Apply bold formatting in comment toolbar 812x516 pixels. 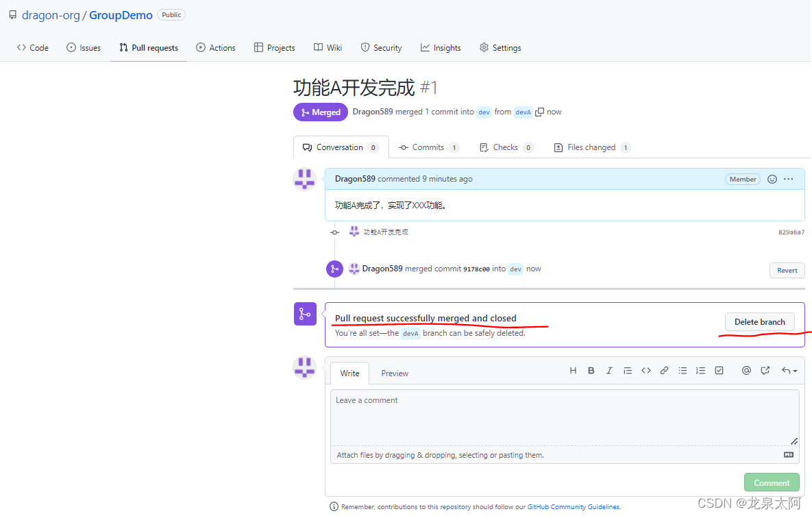click(x=591, y=371)
